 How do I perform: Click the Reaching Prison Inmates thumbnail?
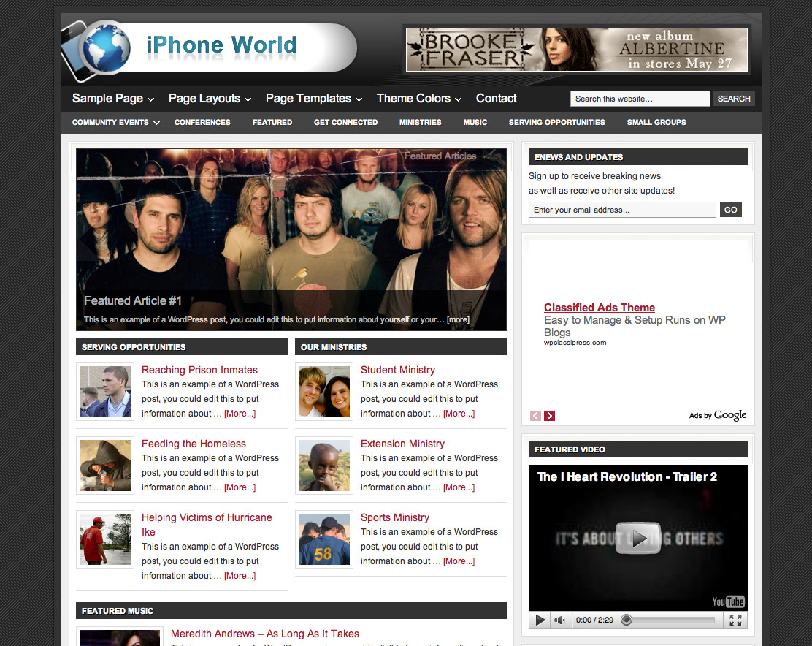tap(105, 392)
